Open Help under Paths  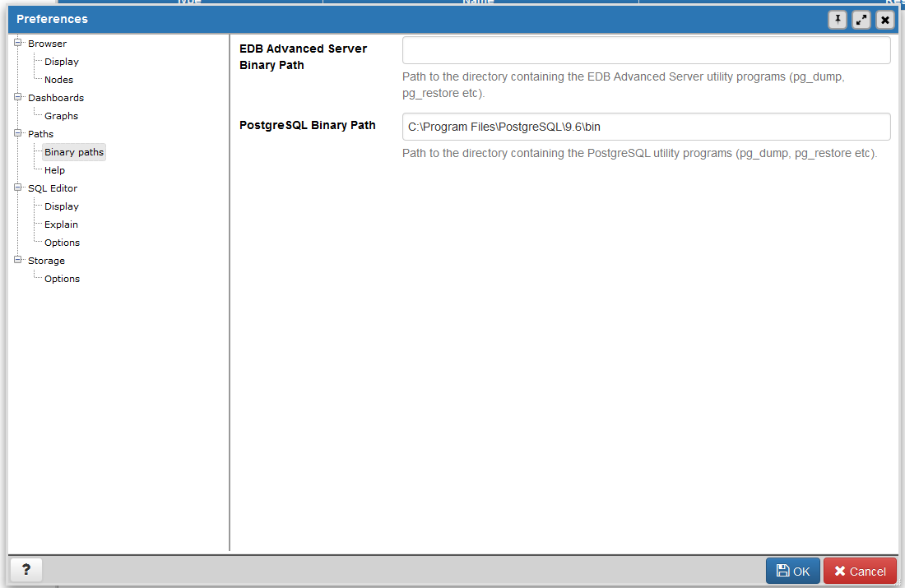coord(54,170)
